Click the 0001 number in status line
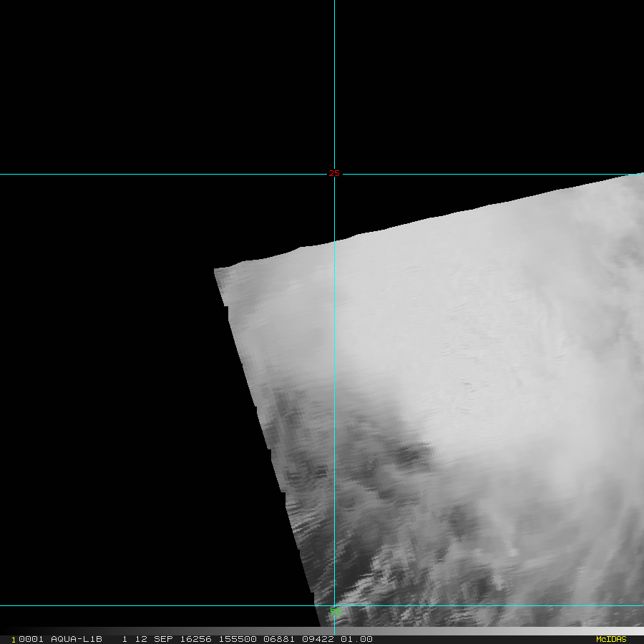Image resolution: width=644 pixels, height=644 pixels. [31, 639]
